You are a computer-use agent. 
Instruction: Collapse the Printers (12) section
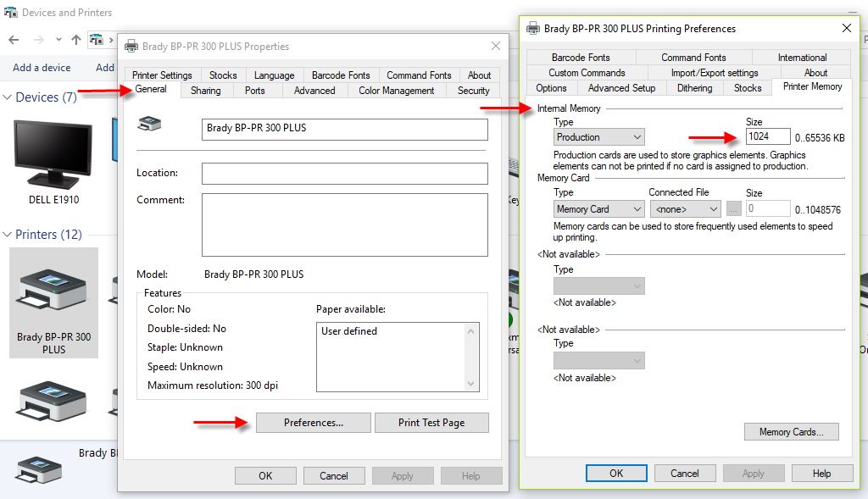[x=8, y=235]
